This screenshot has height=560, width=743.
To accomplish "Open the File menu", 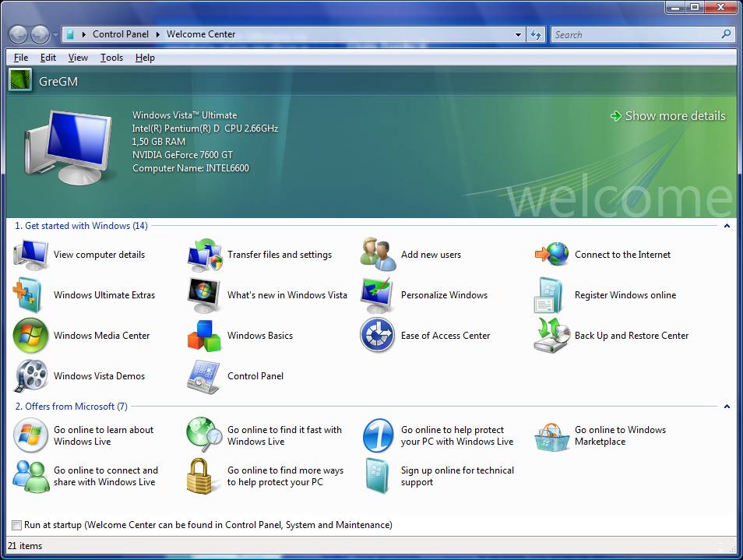I will [21, 58].
